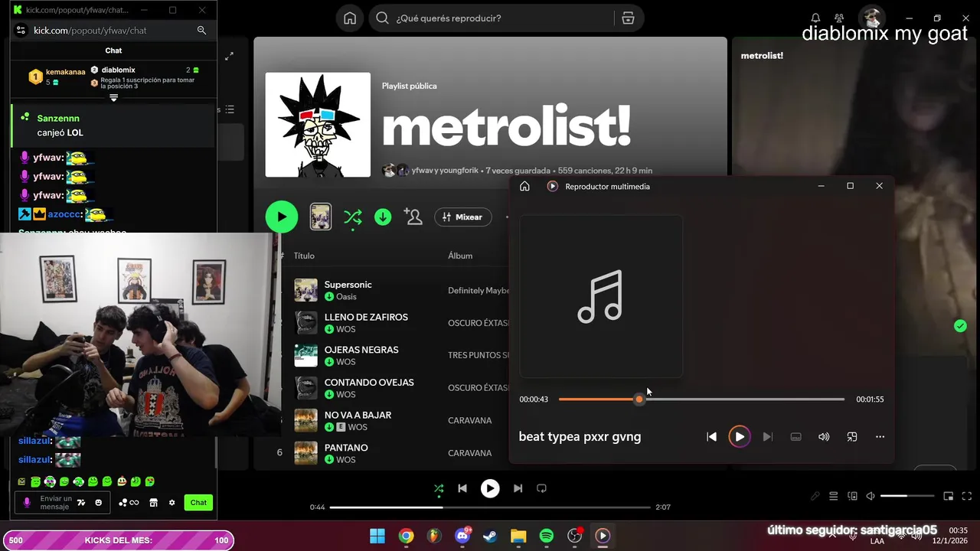Viewport: 980px width, 551px height.
Task: Click the Mixear button
Action: click(x=463, y=217)
